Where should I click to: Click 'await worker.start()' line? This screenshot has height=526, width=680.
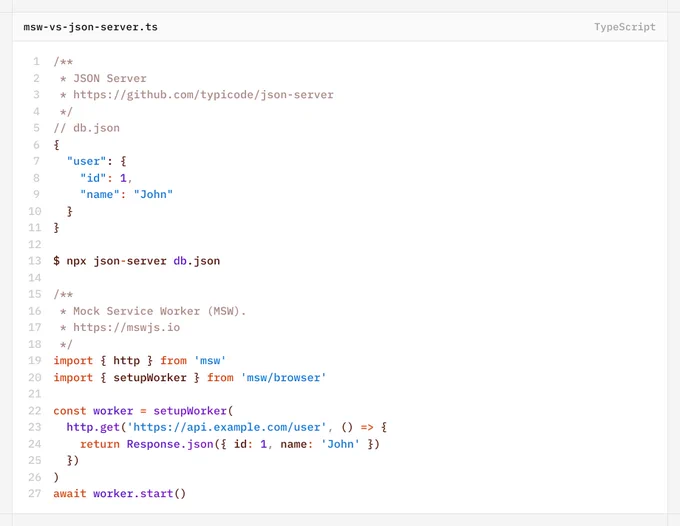pos(120,493)
